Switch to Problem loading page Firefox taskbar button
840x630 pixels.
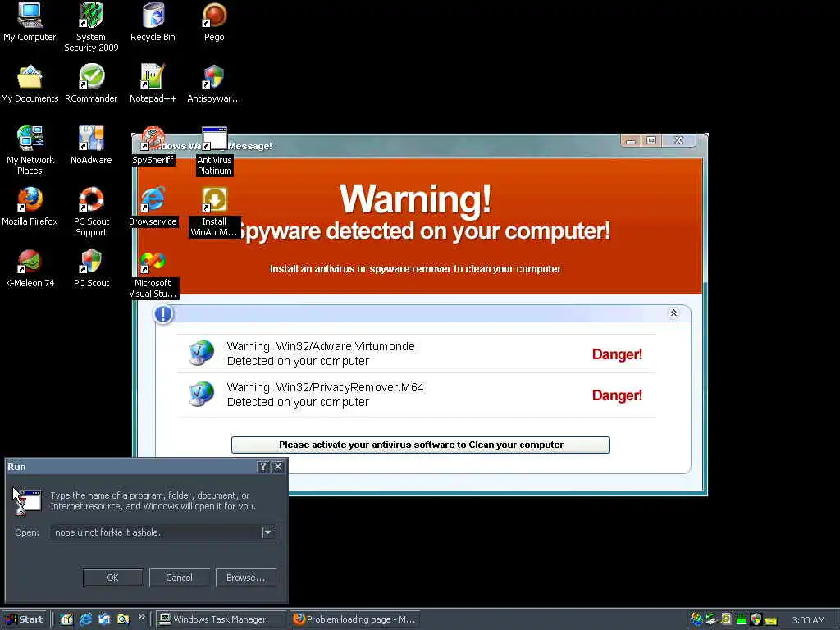pos(355,619)
